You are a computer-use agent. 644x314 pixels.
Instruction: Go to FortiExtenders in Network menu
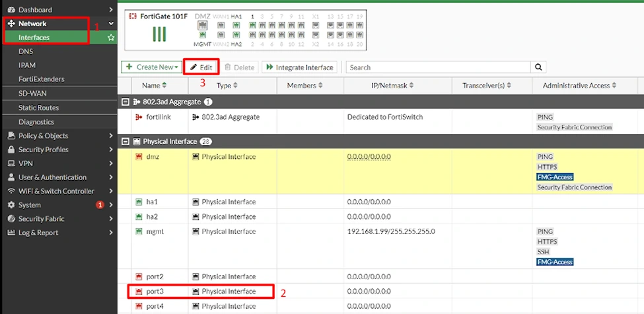click(41, 79)
